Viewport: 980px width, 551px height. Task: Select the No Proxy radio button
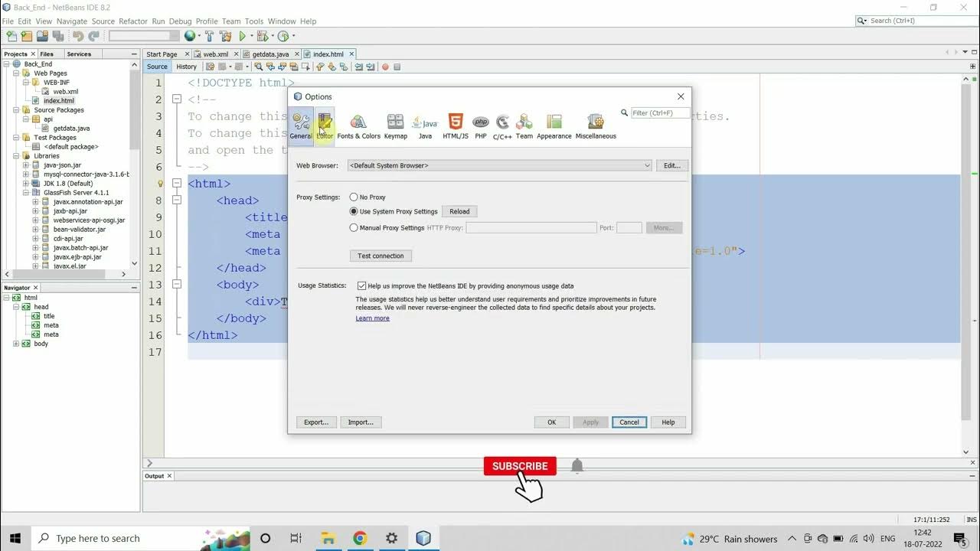[354, 197]
